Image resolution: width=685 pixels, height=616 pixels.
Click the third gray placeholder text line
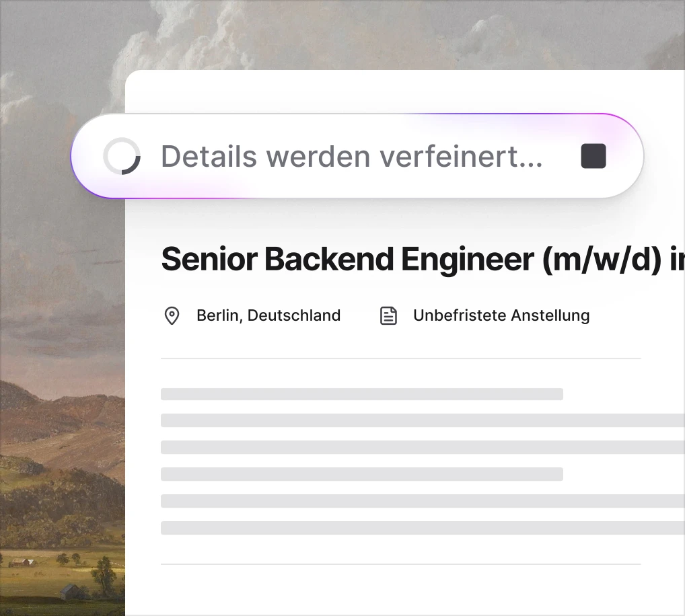click(x=423, y=447)
